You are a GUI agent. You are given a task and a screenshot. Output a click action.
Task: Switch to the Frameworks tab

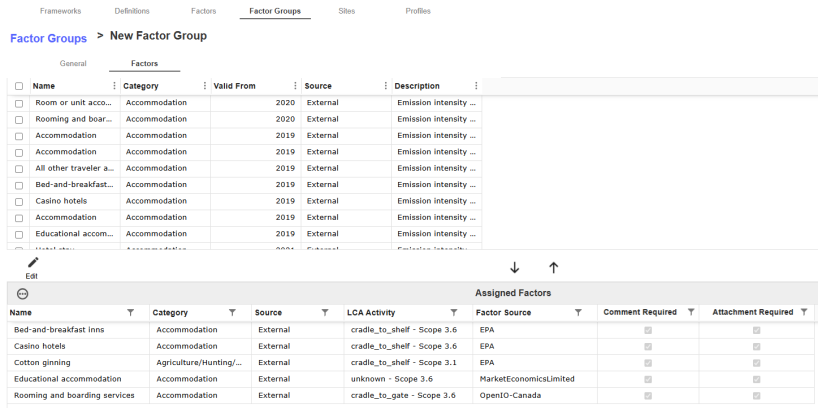pos(60,11)
